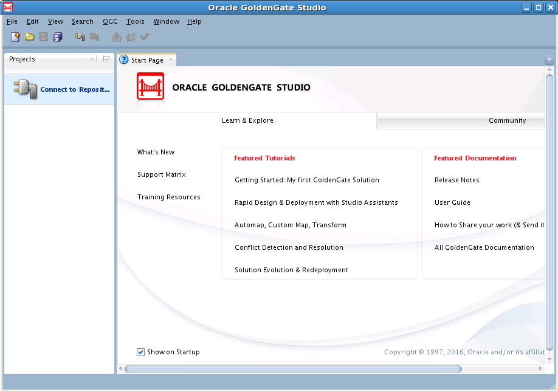The height and width of the screenshot is (392, 558).
Task: Click the Oracle GoldenGate bridge logo
Action: [x=151, y=86]
